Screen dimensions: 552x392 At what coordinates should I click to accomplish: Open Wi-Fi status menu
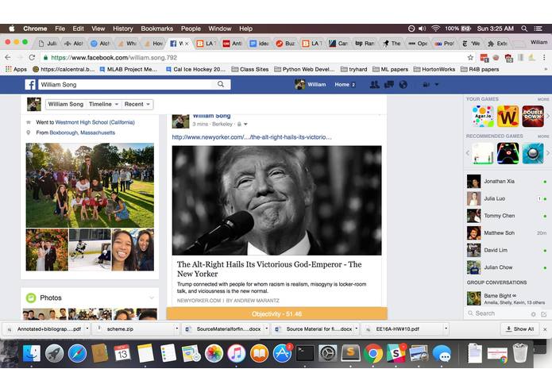[x=436, y=29]
